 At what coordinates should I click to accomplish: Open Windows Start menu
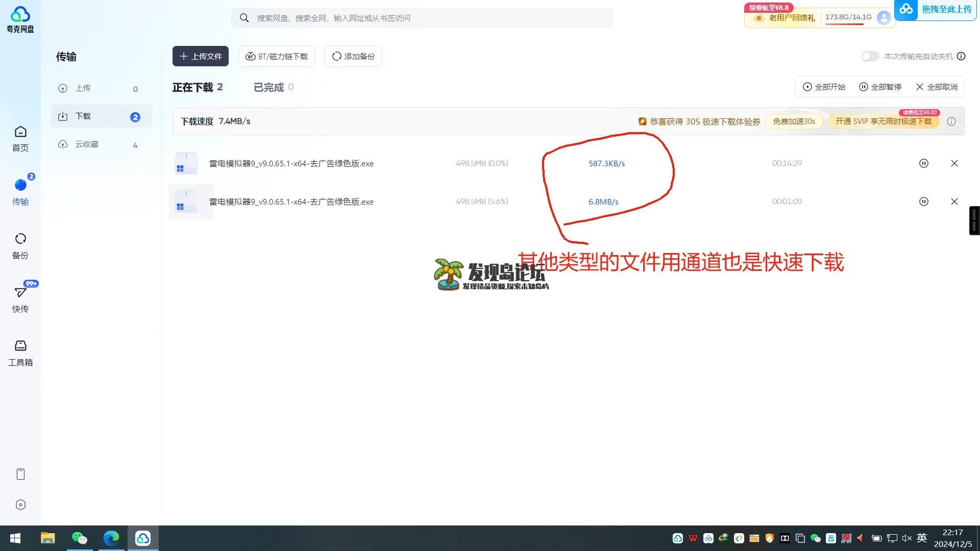tap(15, 538)
